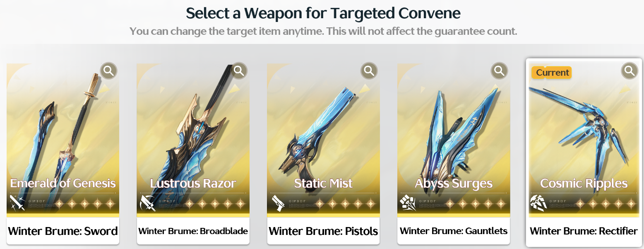Viewport: 644px width, 249px height.
Task: Open magnifier preview for Emerald of Genesis
Action: [x=109, y=71]
